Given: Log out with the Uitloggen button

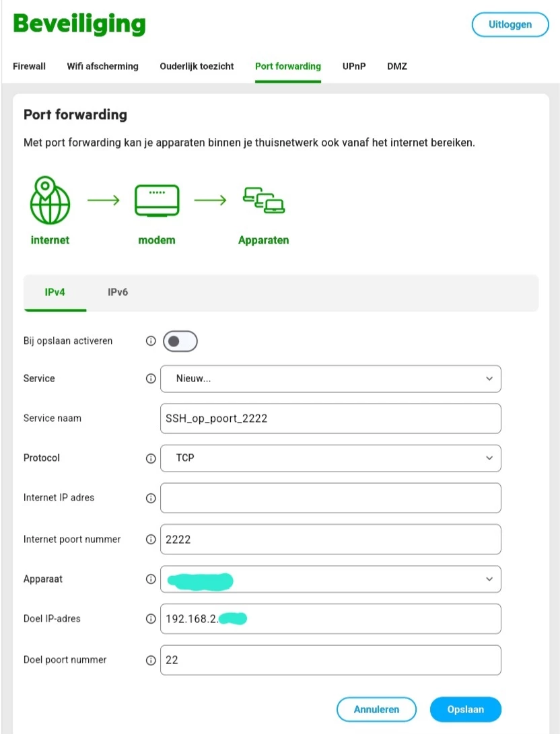Looking at the screenshot, I should [x=510, y=25].
